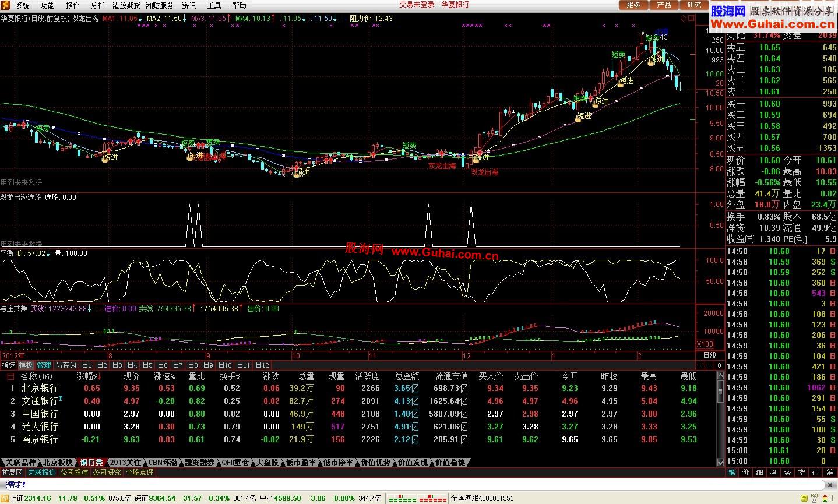Select the 交通银行 row

358,401
